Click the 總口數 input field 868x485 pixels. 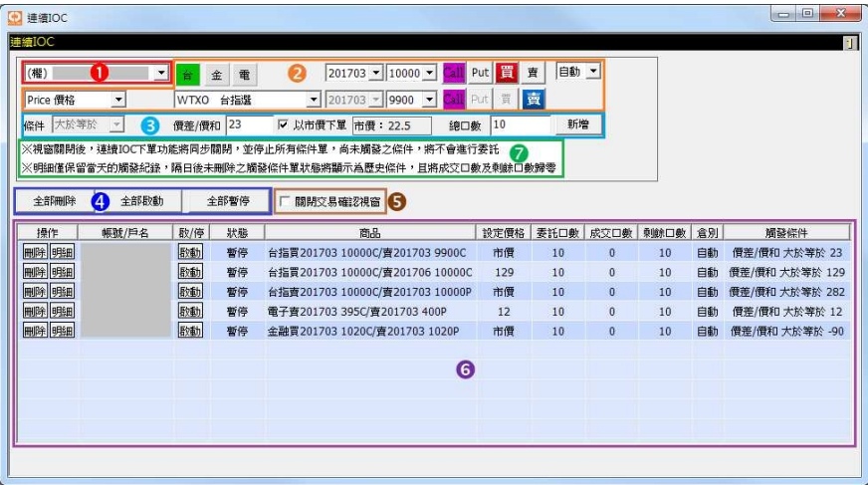pos(521,125)
